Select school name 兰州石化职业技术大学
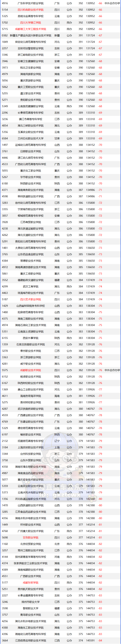121x644 pixels. 31,138
